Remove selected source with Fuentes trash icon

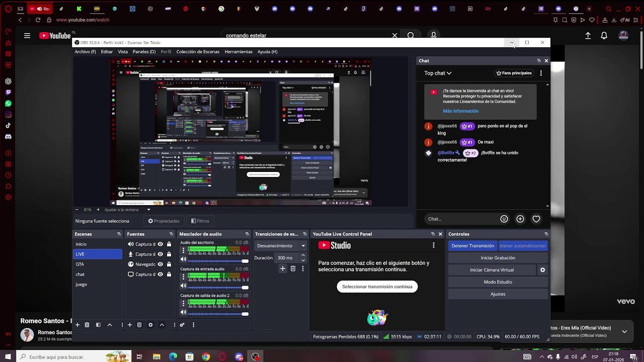pos(139,325)
